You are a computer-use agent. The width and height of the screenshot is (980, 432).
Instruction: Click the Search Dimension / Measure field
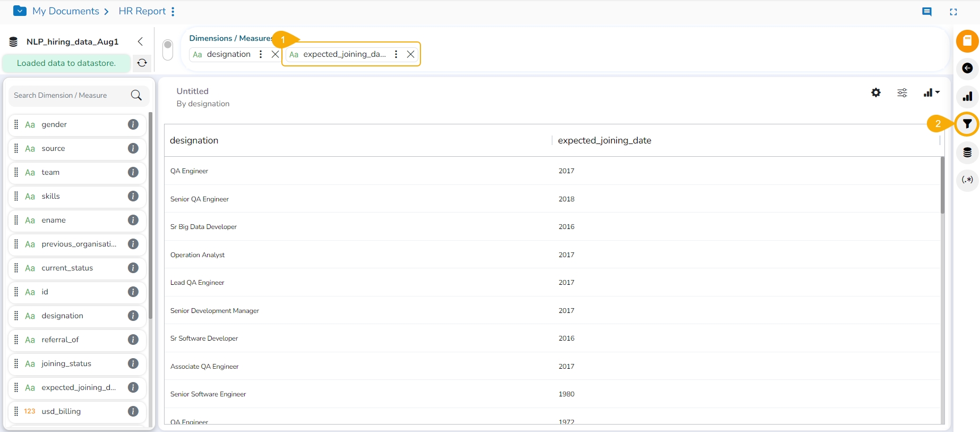(x=69, y=96)
